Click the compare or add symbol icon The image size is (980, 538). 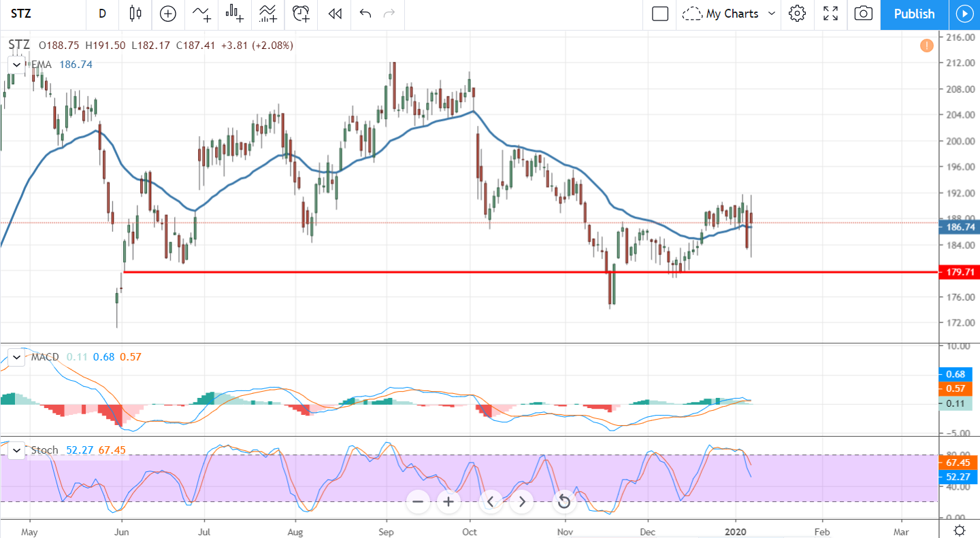167,14
